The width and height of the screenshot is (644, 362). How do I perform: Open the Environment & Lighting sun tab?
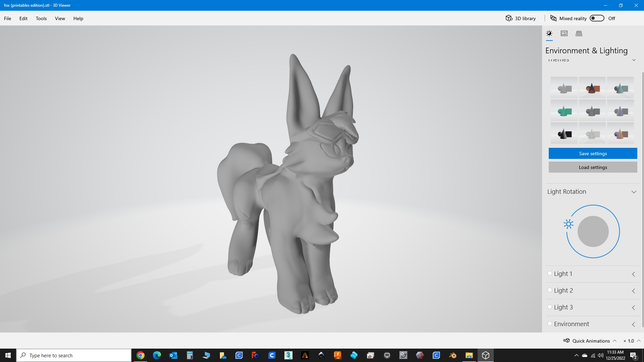(x=549, y=34)
